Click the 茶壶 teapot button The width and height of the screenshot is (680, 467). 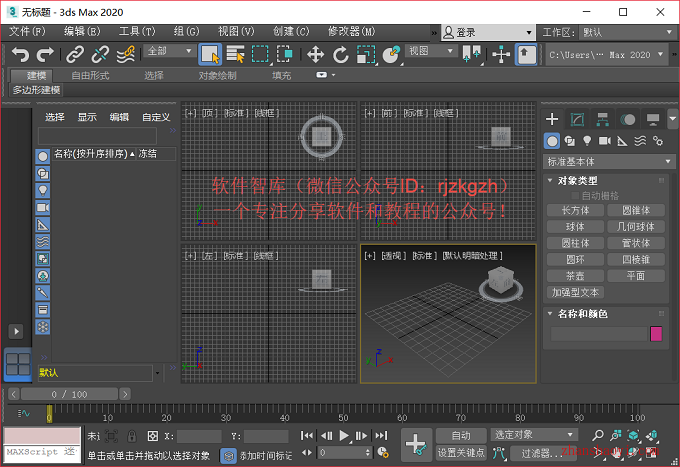point(575,276)
